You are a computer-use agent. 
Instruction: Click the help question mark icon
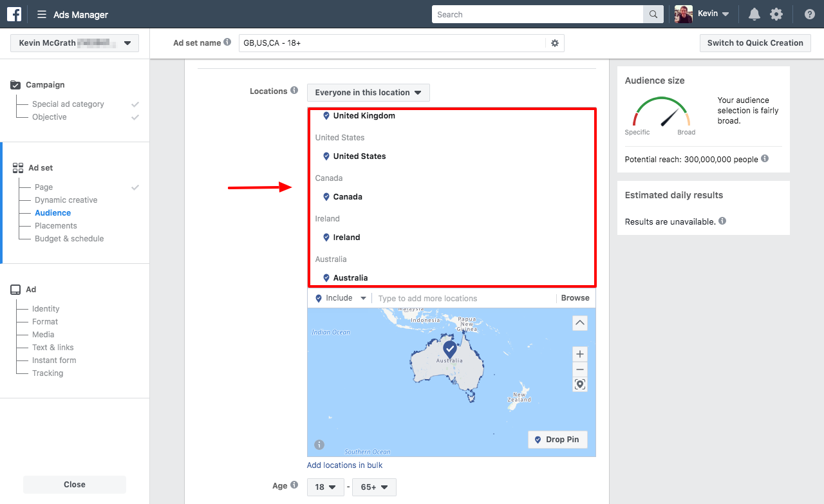click(x=810, y=14)
